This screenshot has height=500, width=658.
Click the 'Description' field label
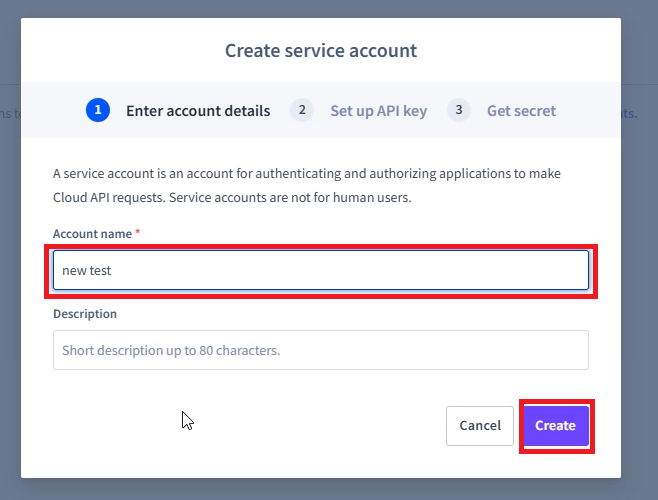pos(85,314)
